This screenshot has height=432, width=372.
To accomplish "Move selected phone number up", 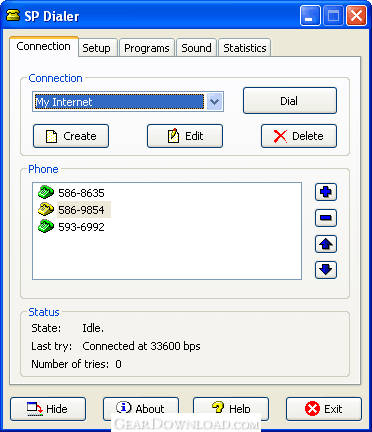I will (x=326, y=244).
